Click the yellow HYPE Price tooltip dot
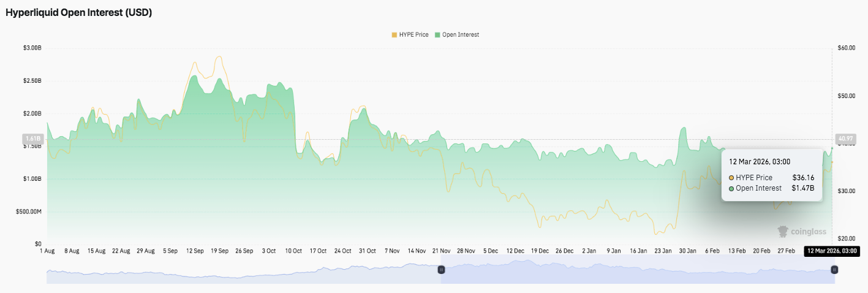868x293 pixels. coord(731,177)
